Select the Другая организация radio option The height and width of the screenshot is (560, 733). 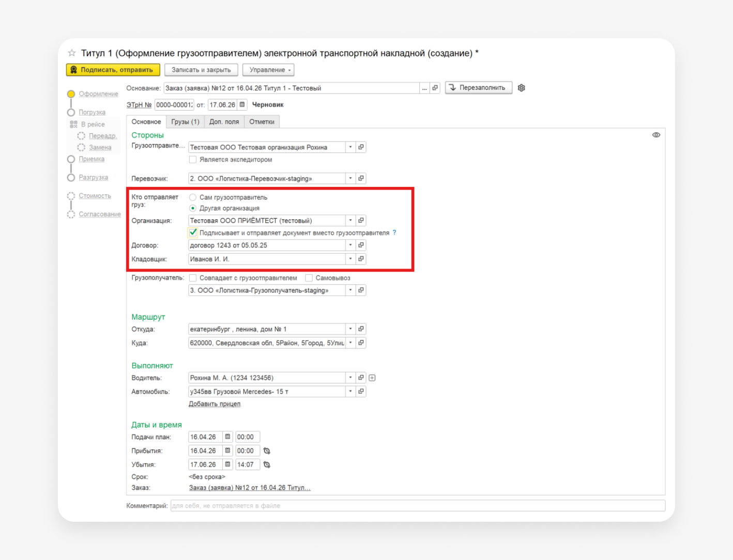click(x=193, y=208)
